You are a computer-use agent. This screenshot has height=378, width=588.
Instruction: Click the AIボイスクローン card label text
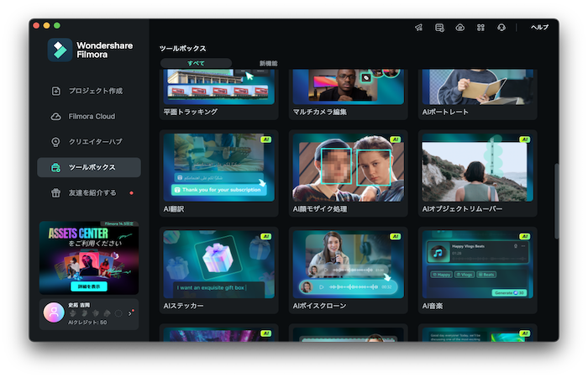click(x=319, y=306)
